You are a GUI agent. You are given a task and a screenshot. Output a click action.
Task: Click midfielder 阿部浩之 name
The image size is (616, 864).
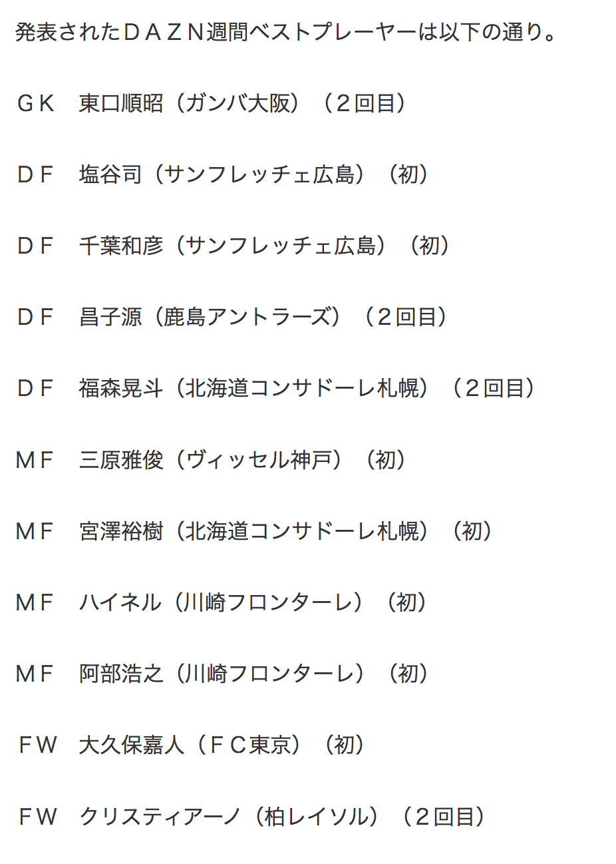click(x=121, y=674)
